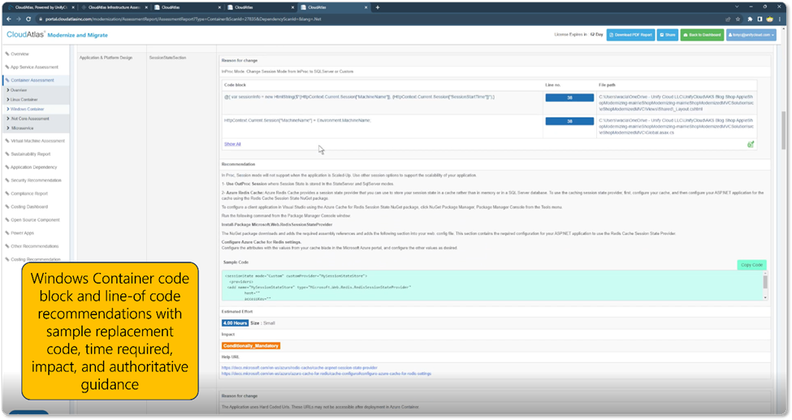Open Application Dependency in sidebar
The image size is (792, 420).
(x=34, y=167)
